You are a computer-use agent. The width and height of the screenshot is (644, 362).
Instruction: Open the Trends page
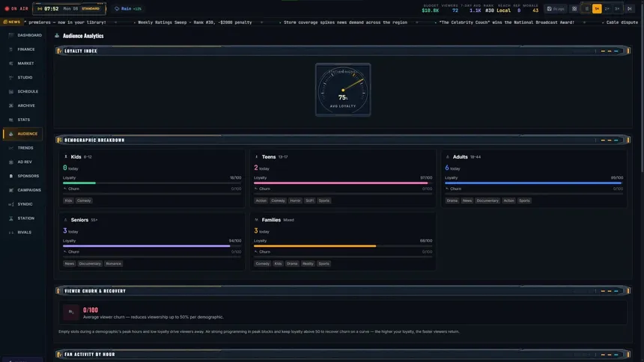[x=25, y=148]
